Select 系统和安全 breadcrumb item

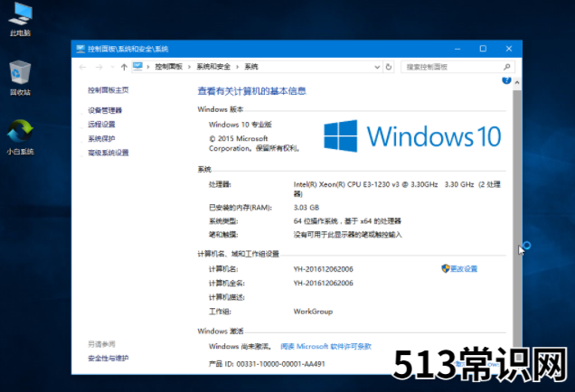(213, 67)
